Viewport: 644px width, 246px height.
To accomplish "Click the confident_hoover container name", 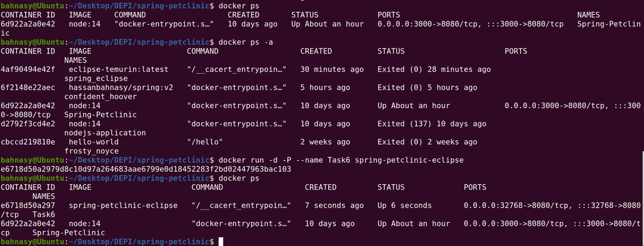I will click(101, 96).
